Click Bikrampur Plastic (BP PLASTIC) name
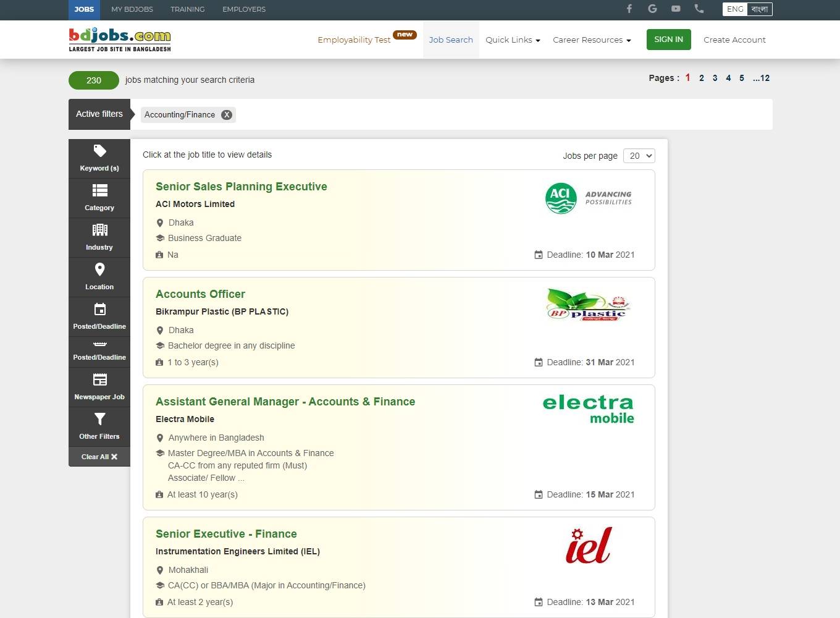The image size is (840, 618). click(x=222, y=311)
